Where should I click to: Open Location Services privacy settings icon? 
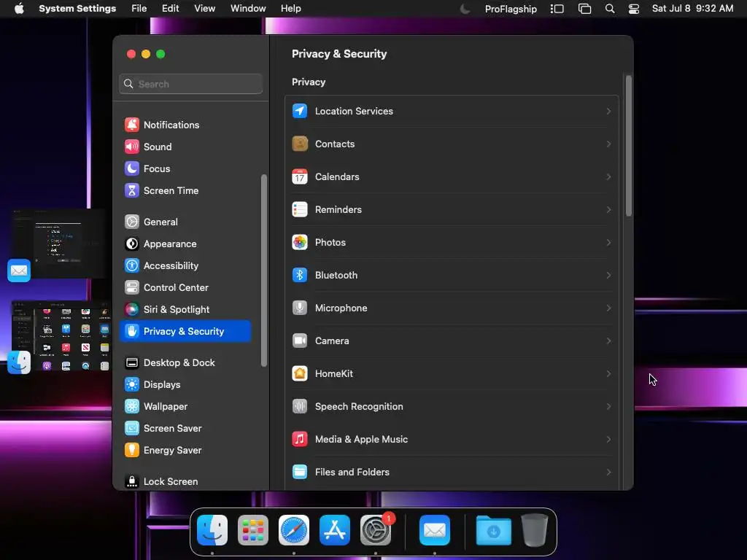[x=300, y=111]
